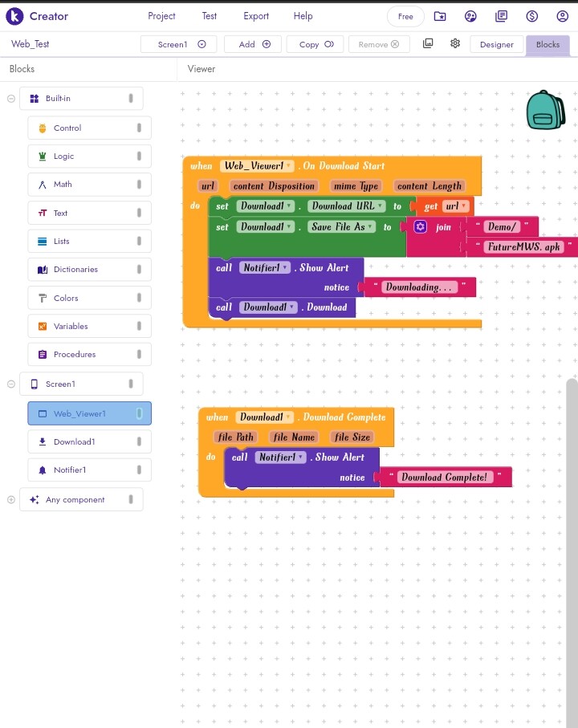The image size is (578, 728).
Task: Click the mime Type parameter
Action: pos(356,186)
